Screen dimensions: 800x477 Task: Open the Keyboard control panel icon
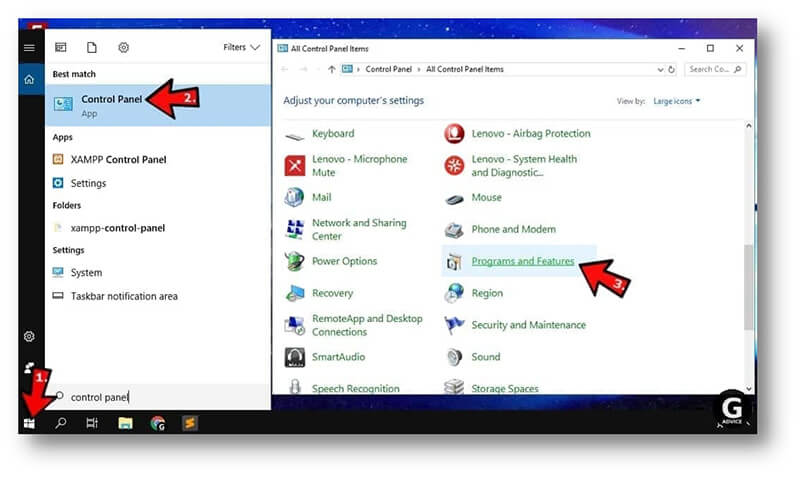tap(294, 135)
